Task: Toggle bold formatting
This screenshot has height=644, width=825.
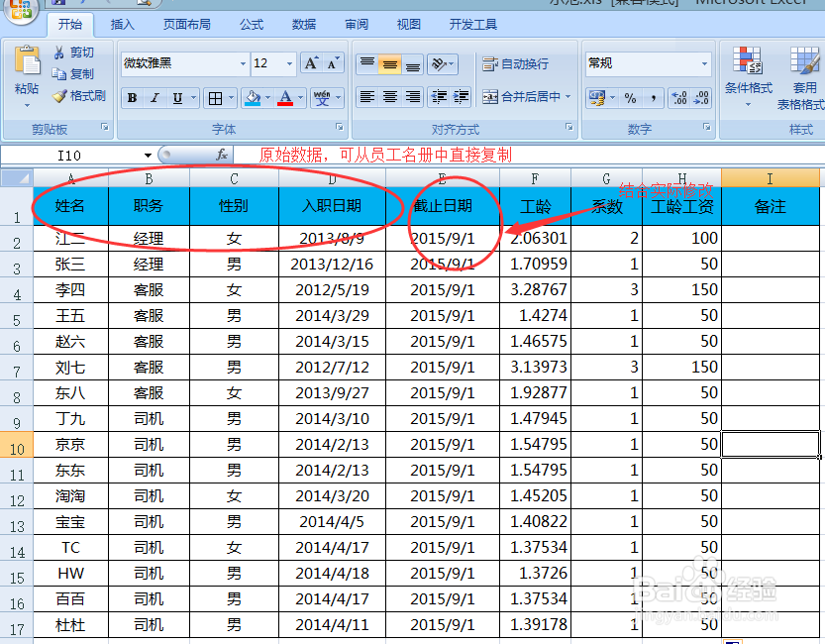Action: (x=132, y=97)
